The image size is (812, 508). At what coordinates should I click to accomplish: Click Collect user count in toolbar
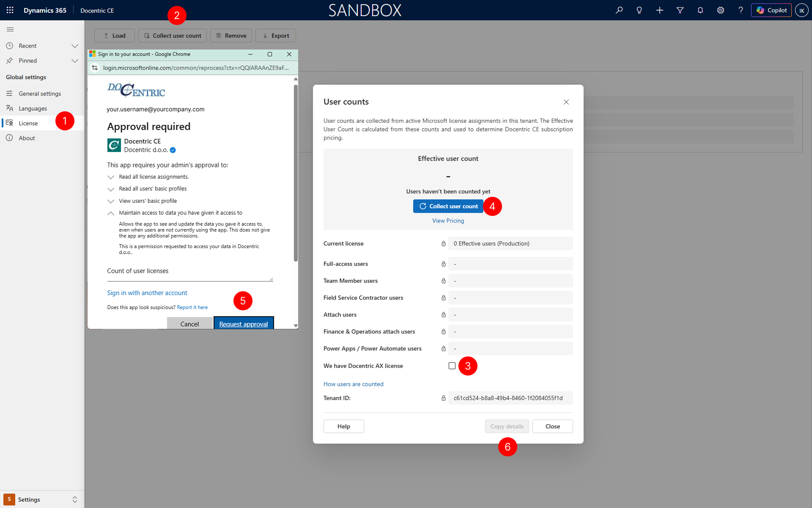173,36
